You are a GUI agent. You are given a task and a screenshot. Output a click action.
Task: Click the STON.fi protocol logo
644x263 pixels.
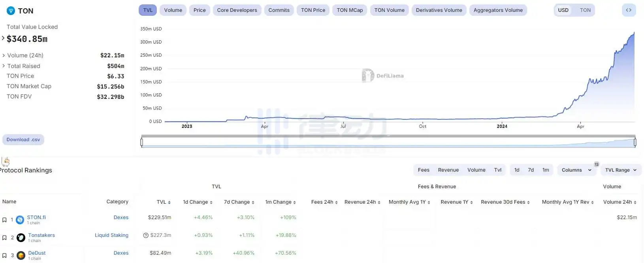pos(20,220)
